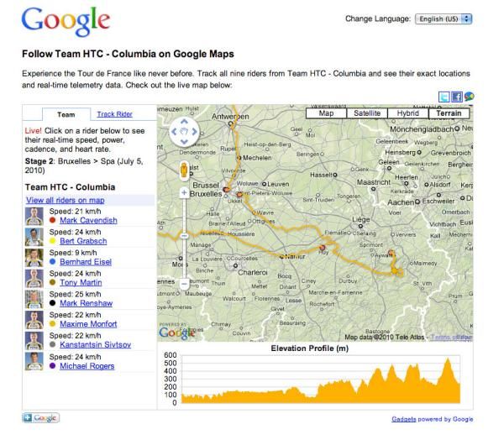Click the Charleroi city label on map

click(x=253, y=273)
